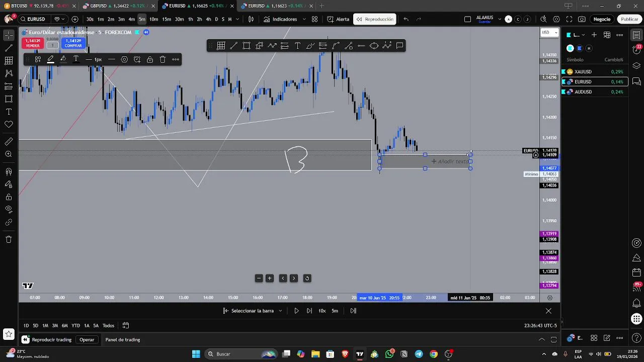The width and height of the screenshot is (644, 362).
Task: Select the callout comment tool in favorites toolbar
Action: (399, 46)
